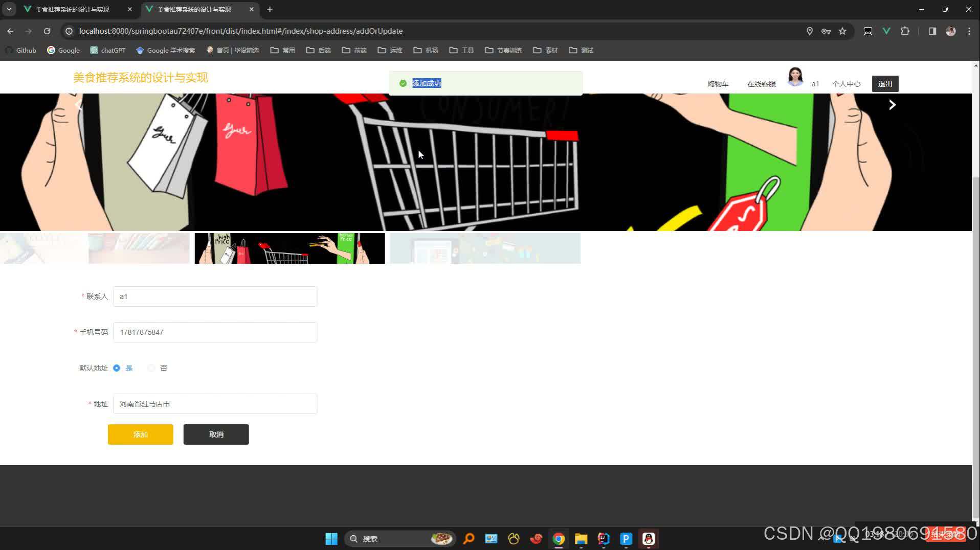Open 个人中心 from the navigation menu
The width and height of the screenshot is (980, 550).
tap(845, 83)
